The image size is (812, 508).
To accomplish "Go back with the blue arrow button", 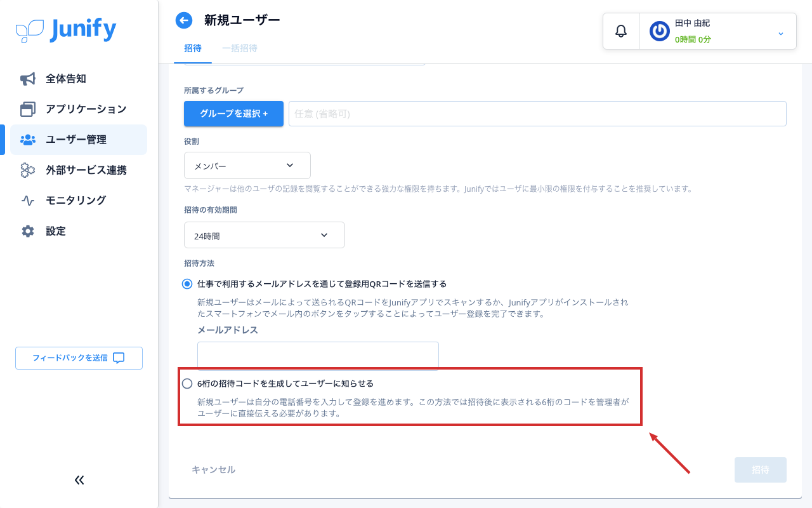I will point(184,20).
